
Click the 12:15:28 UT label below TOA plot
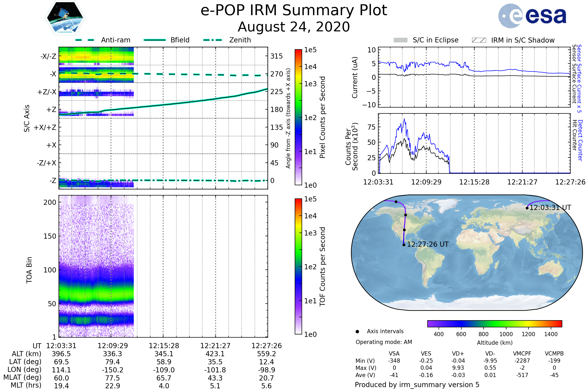[164, 346]
